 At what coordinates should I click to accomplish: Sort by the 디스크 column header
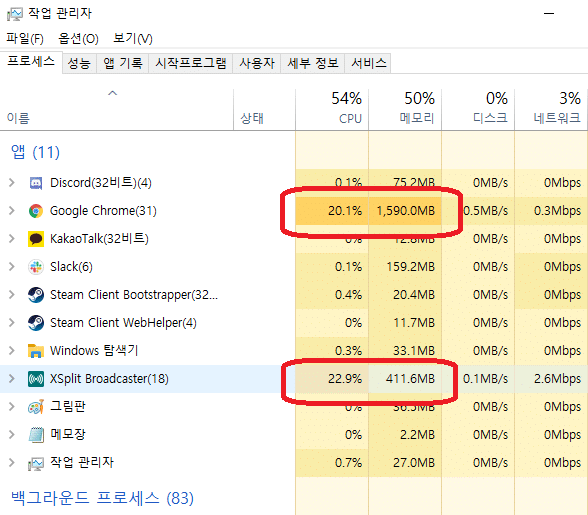478,110
